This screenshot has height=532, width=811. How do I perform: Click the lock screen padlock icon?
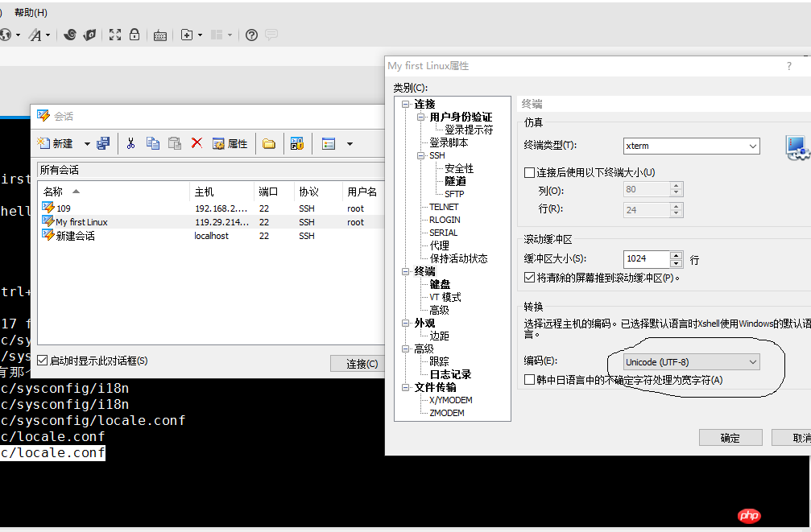click(134, 35)
